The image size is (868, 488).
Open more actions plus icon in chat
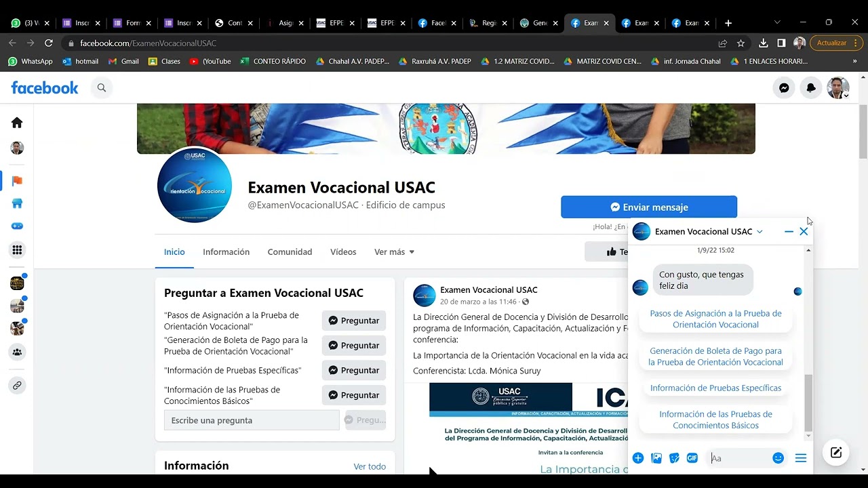point(638,458)
